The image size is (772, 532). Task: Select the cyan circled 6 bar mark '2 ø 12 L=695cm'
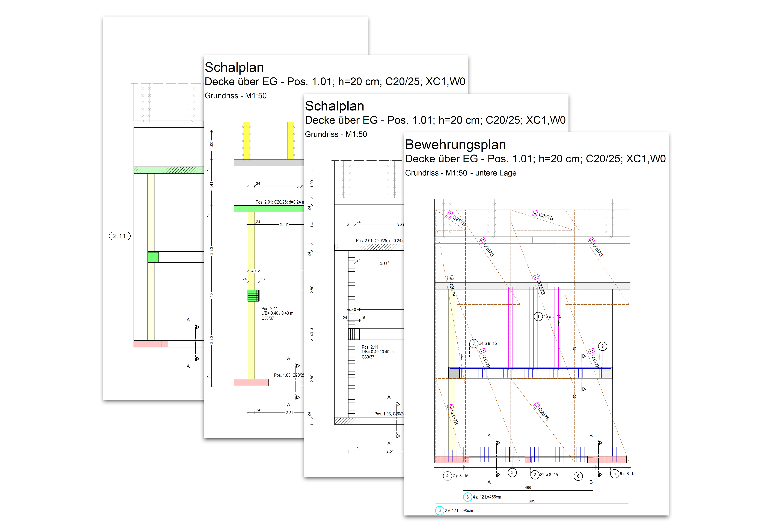click(439, 510)
